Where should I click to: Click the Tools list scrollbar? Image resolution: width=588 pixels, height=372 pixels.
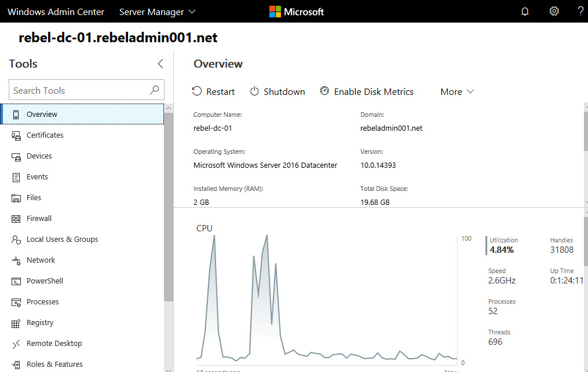coord(169,207)
